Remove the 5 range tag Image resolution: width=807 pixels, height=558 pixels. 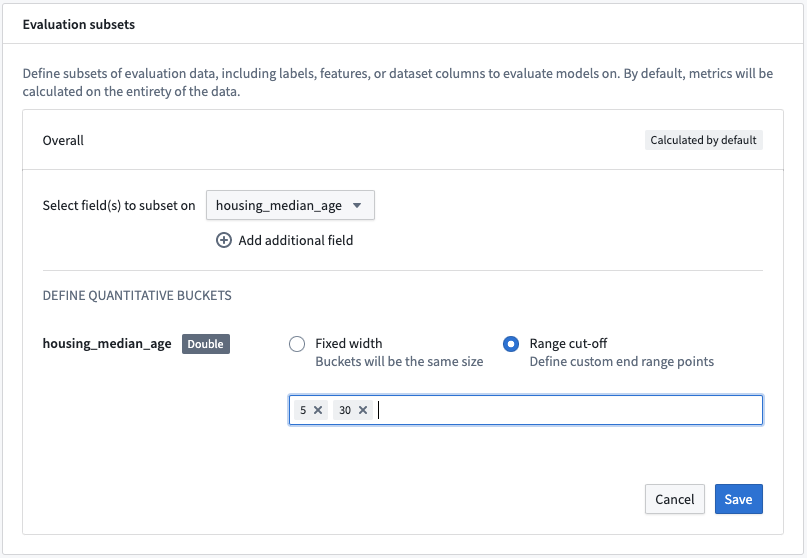(318, 410)
